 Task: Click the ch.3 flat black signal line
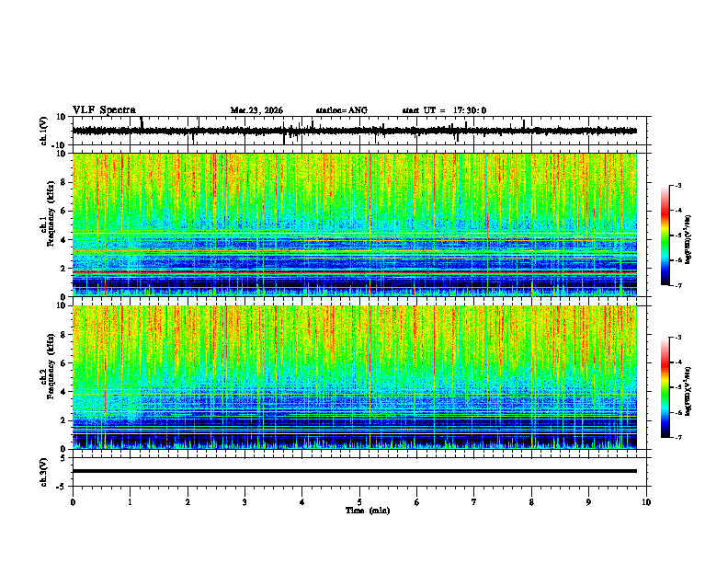(x=354, y=471)
